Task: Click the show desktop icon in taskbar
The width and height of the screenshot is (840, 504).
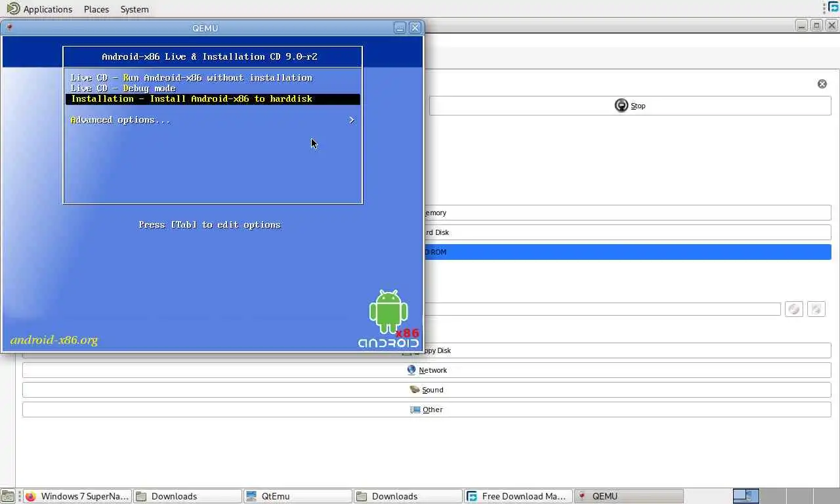Action: coord(8,496)
